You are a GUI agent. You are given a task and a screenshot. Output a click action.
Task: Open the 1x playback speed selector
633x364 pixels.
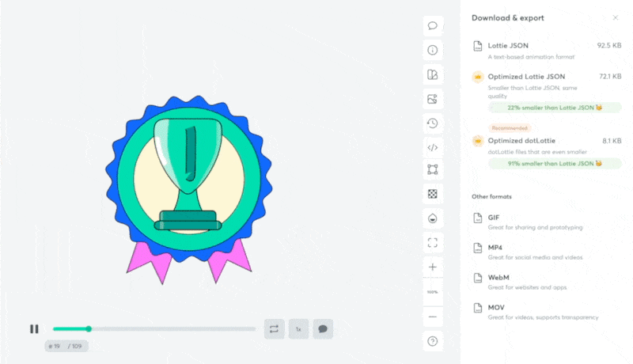point(298,328)
